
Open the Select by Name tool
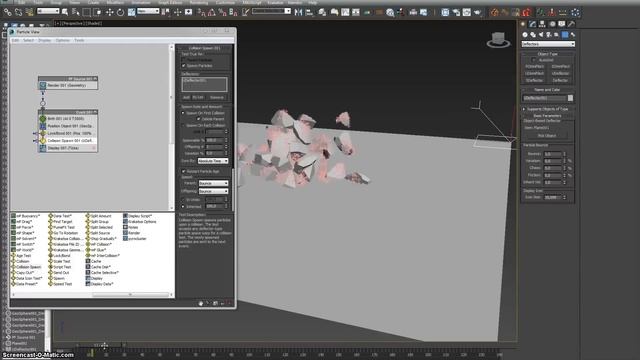point(76,13)
